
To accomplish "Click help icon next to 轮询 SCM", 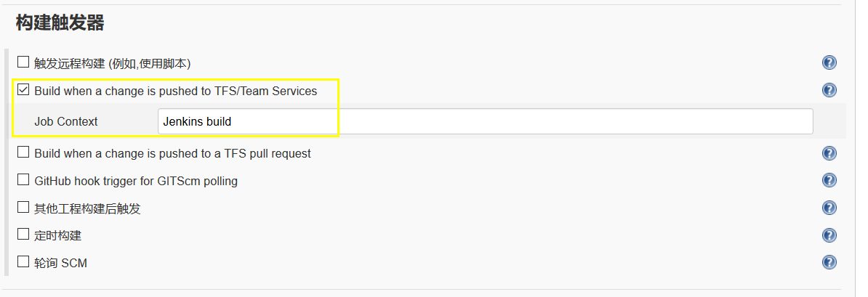I will coord(829,262).
